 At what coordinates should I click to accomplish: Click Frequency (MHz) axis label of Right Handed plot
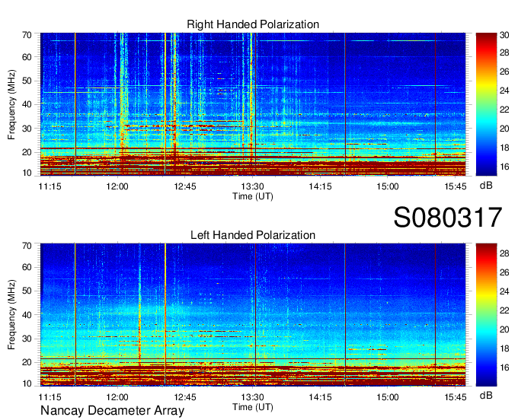coord(11,104)
